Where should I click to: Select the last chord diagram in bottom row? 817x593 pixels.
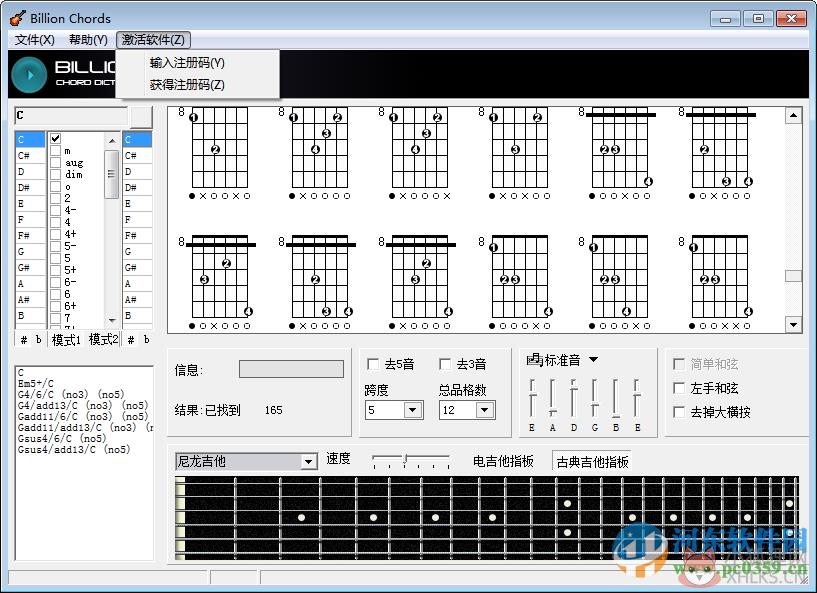pyautogui.click(x=717, y=282)
